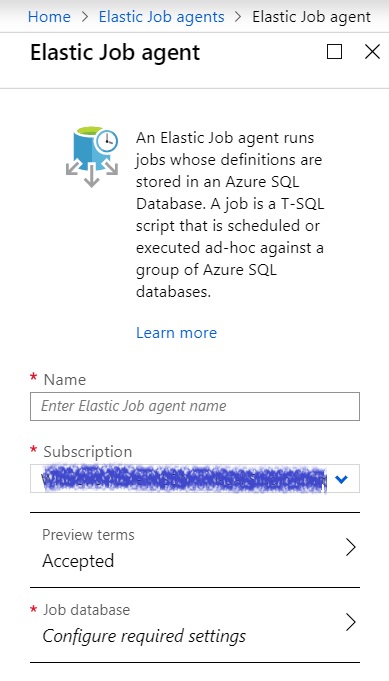Select the Subscription combo box field
The height and width of the screenshot is (681, 389).
pos(195,479)
